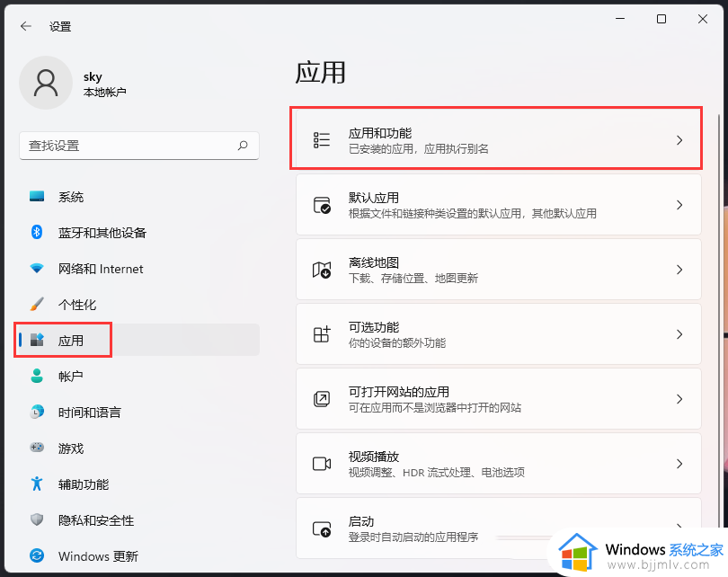Image resolution: width=728 pixels, height=577 pixels.
Task: Open 游戏 settings category
Action: [138, 448]
